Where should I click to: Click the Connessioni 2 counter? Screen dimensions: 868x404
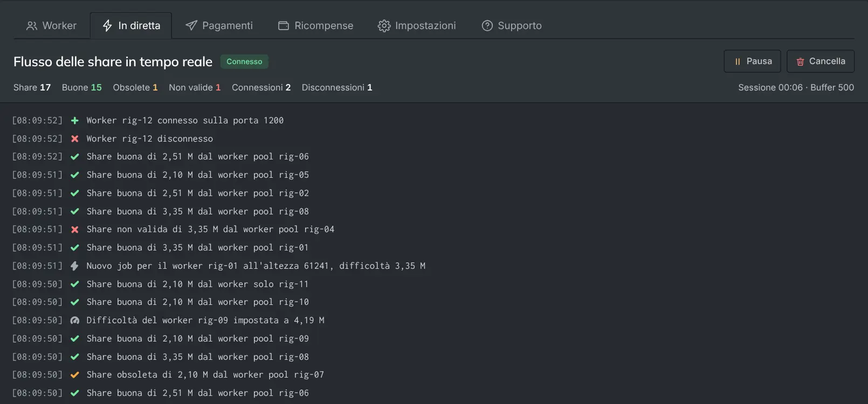pyautogui.click(x=261, y=87)
